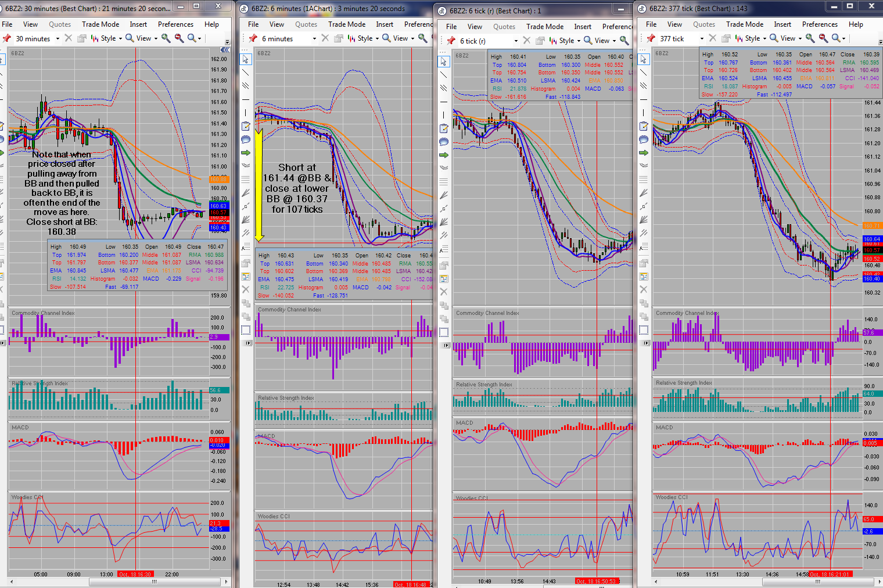This screenshot has height=588, width=883.
Task: Click the 6BZ2 symbol label in 30 minutes chart
Action: pyautogui.click(x=17, y=53)
